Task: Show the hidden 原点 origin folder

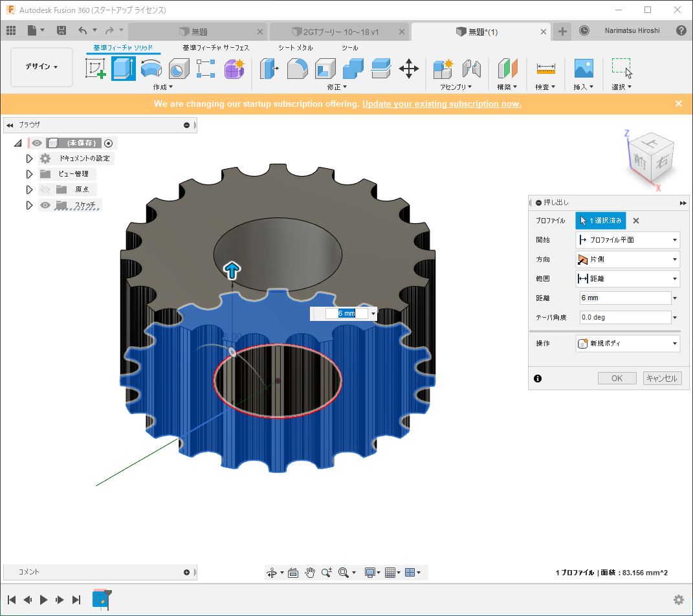Action: coord(45,190)
